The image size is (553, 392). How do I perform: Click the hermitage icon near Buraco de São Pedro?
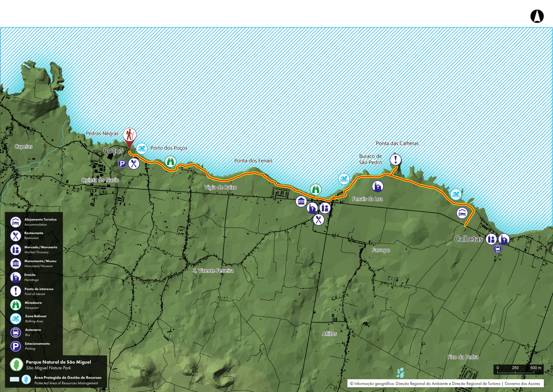(x=378, y=186)
